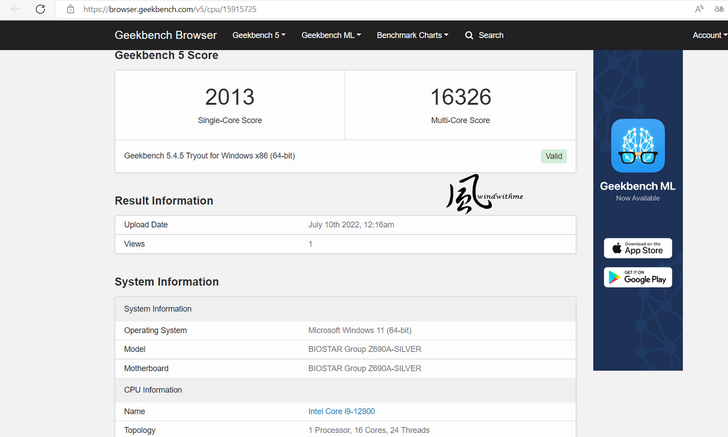Go to Geekbench Browser home link
This screenshot has height=437, width=728.
tap(165, 35)
